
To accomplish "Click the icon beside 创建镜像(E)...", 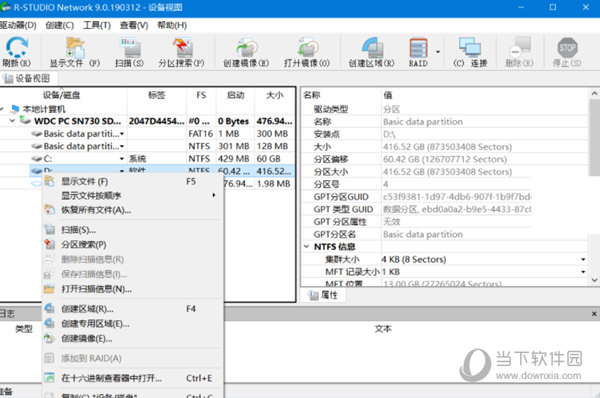I will [50, 339].
